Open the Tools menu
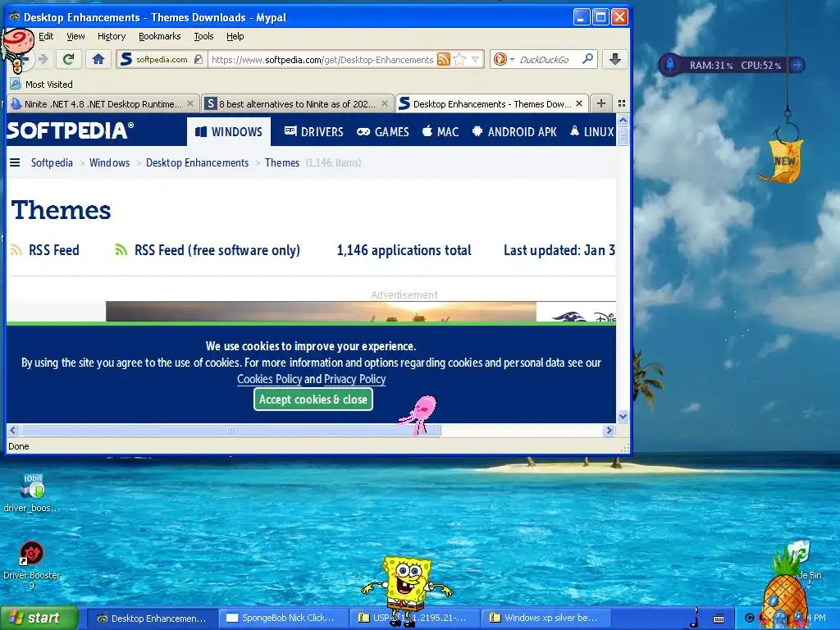 (203, 36)
